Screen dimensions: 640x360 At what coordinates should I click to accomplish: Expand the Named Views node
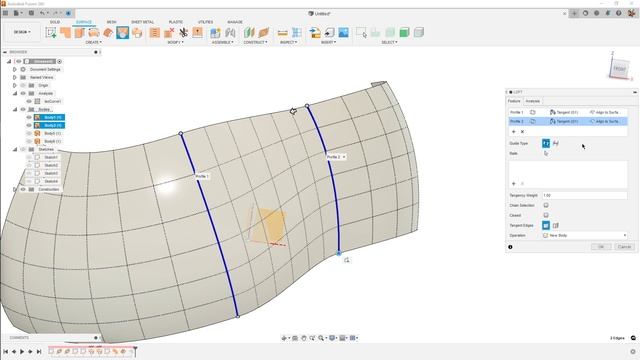15,77
